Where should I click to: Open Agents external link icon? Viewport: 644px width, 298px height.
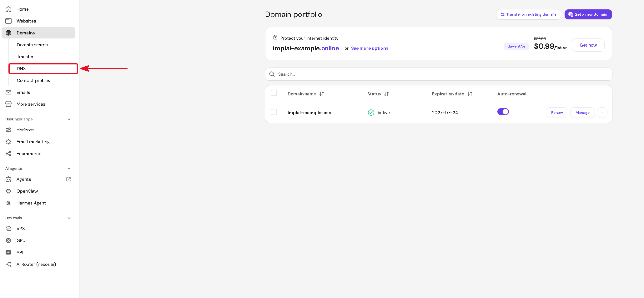pyautogui.click(x=68, y=179)
